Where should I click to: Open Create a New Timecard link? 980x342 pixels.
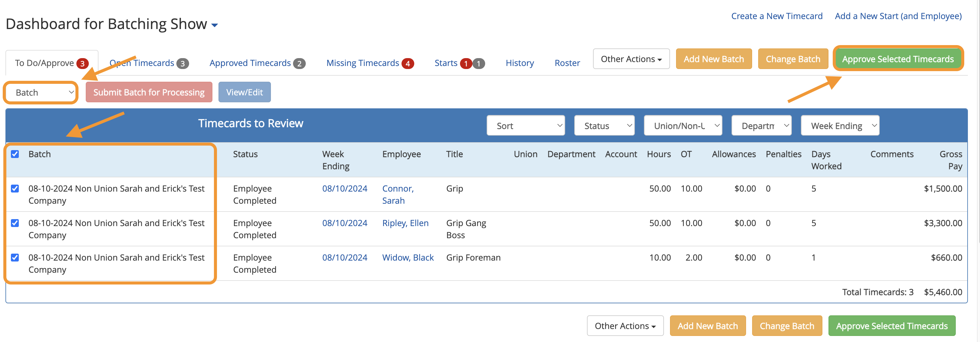pos(776,16)
